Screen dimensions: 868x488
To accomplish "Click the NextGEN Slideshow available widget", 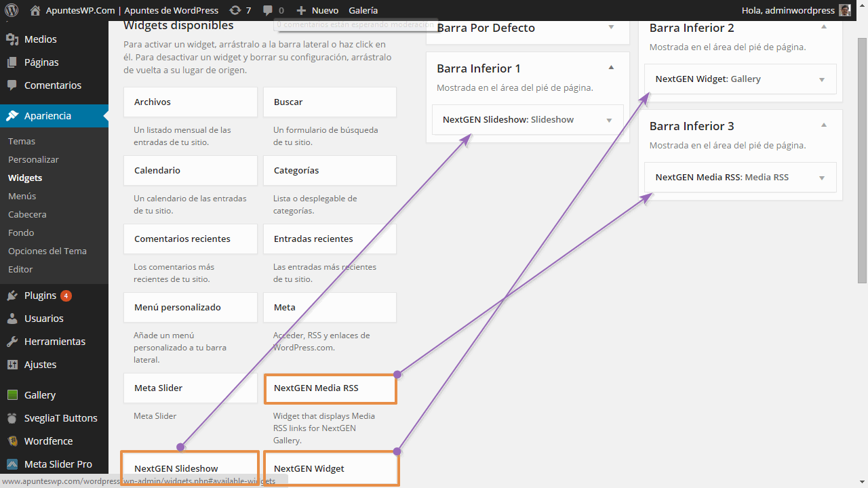I will coord(190,468).
